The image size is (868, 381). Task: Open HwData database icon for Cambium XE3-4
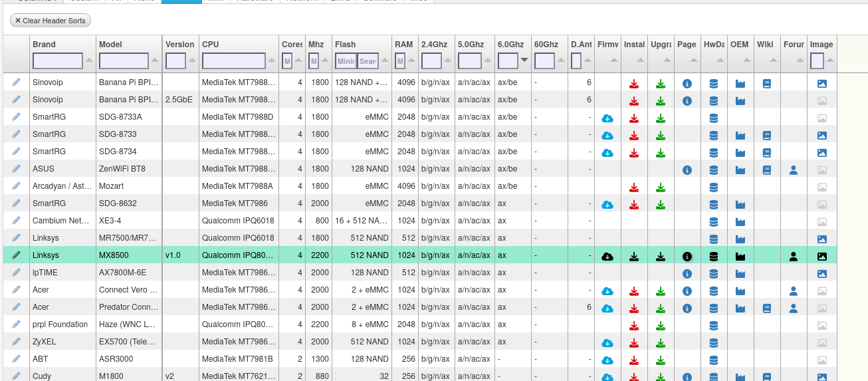714,222
